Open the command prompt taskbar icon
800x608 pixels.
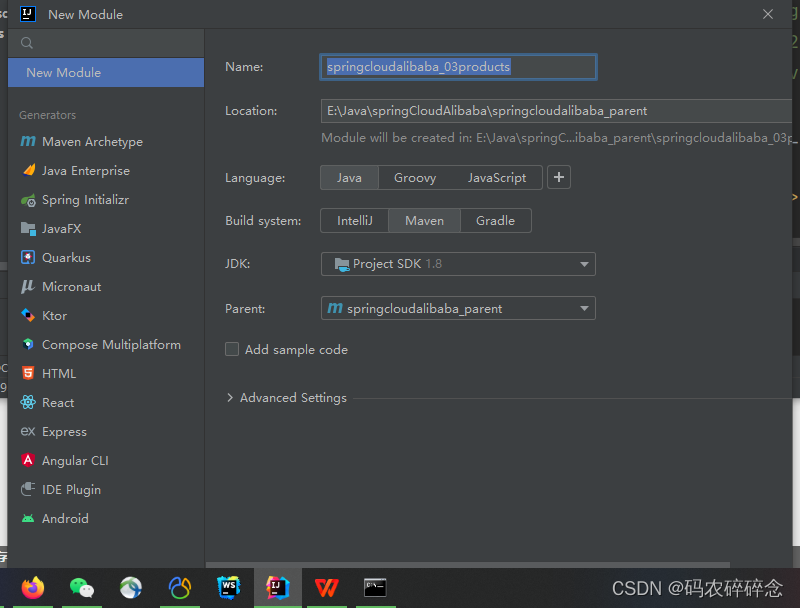[375, 588]
